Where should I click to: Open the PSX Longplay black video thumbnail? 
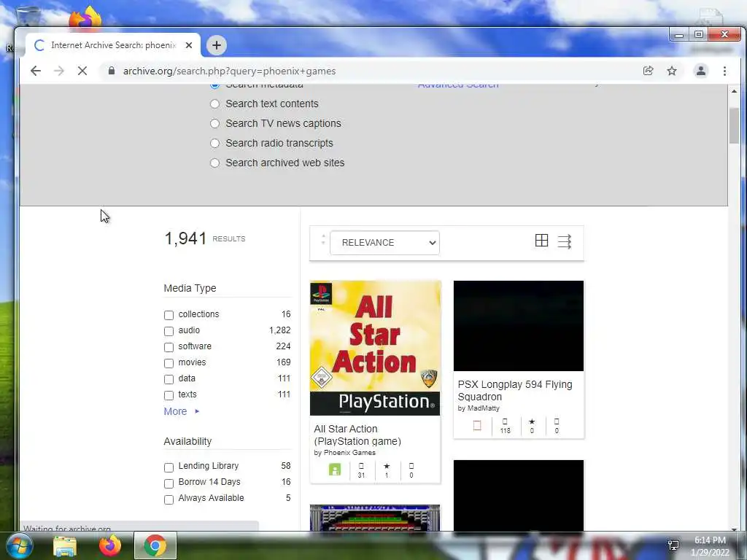[519, 326]
